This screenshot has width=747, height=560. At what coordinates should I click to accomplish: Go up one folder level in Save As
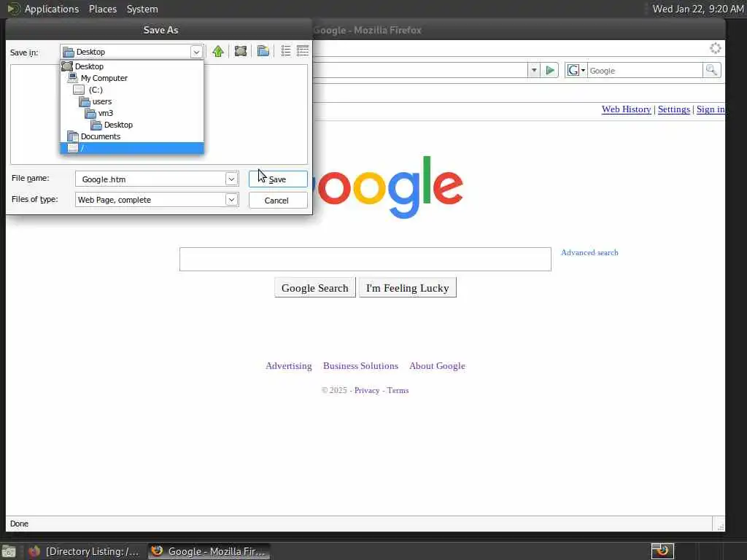click(218, 51)
